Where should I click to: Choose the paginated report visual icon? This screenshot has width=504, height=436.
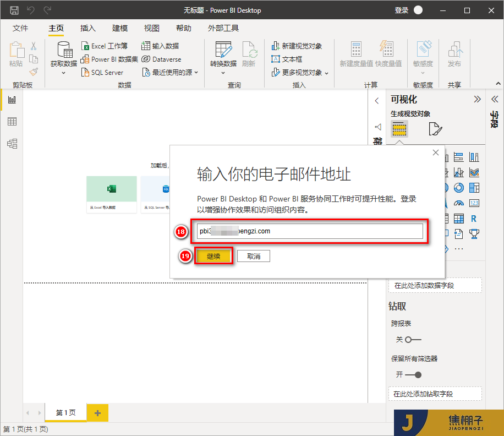[459, 234]
